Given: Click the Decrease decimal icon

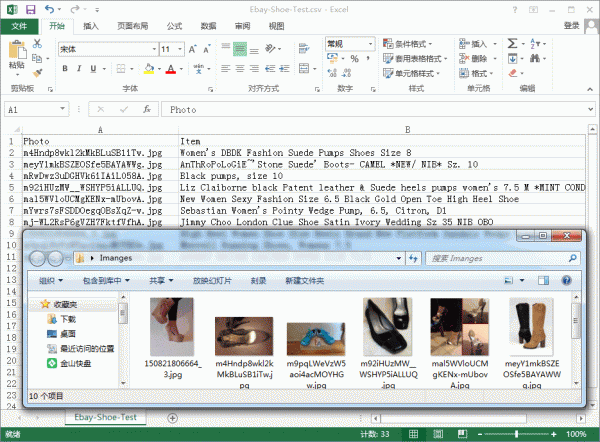Looking at the screenshot, I should (x=347, y=73).
